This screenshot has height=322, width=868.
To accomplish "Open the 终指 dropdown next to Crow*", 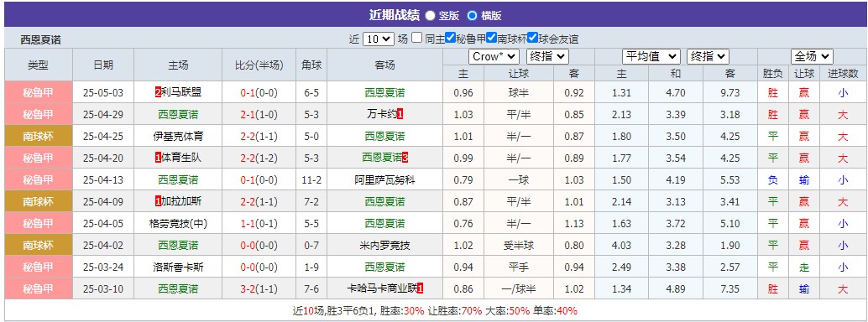I will pyautogui.click(x=547, y=56).
